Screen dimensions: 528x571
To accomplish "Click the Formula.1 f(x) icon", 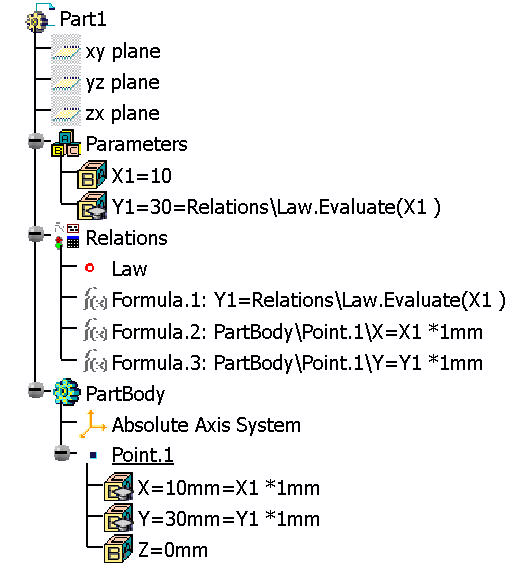I will (95, 299).
